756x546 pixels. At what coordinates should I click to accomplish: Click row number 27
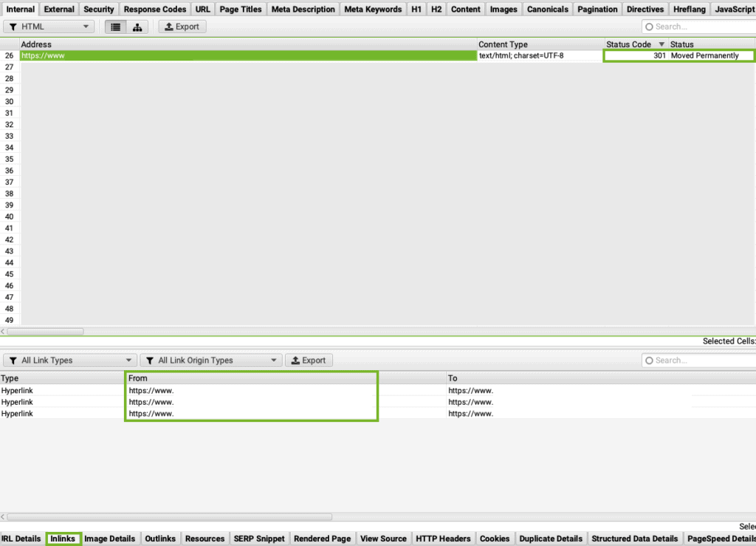coord(9,67)
